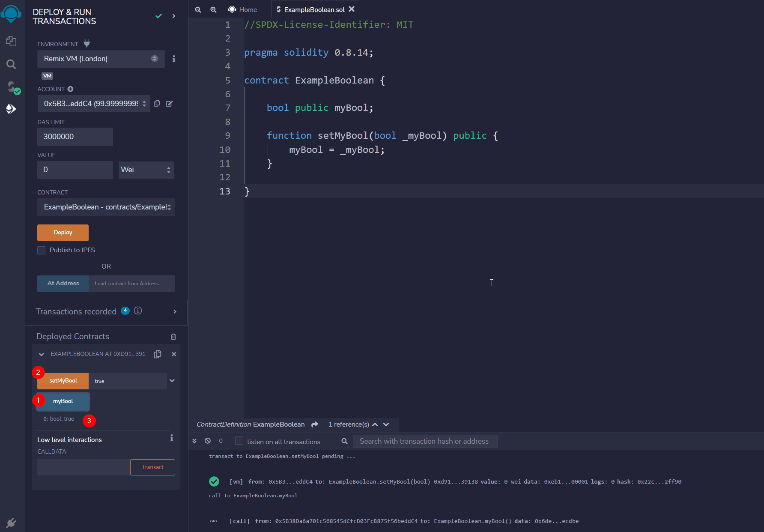The width and height of the screenshot is (764, 532).
Task: Open the Environment dropdown Remix VM
Action: point(101,59)
